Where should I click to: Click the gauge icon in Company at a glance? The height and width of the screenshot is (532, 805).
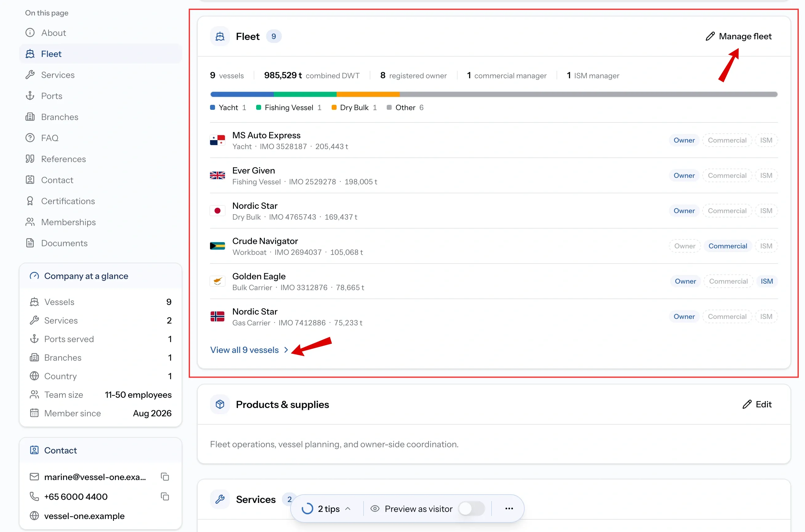(x=34, y=276)
